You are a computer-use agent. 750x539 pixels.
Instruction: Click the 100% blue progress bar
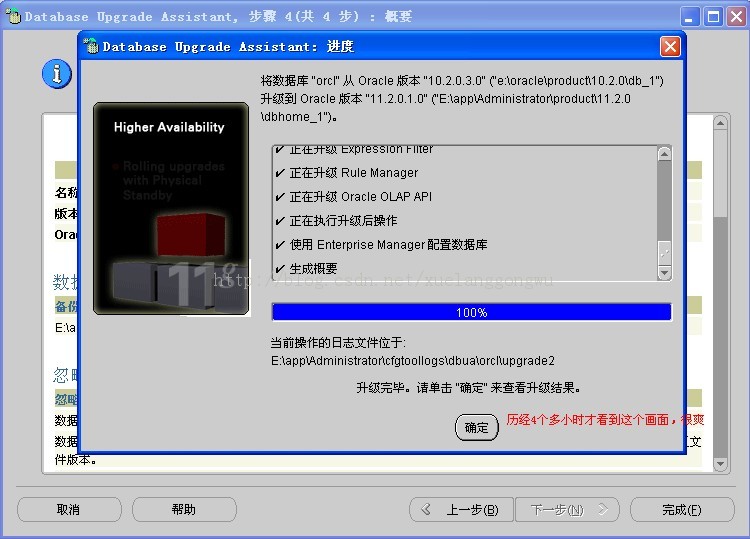point(472,312)
